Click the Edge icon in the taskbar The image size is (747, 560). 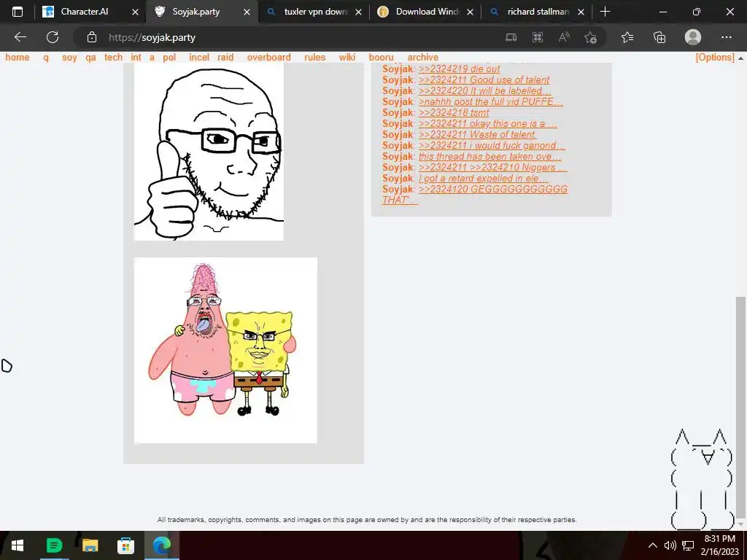[x=161, y=545]
